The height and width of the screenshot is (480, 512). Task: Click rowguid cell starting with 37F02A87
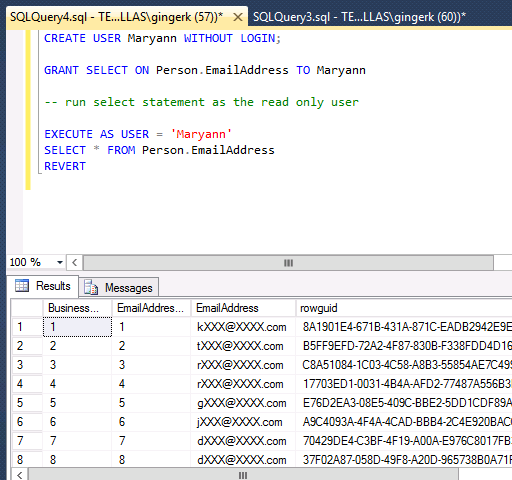[x=404, y=460]
